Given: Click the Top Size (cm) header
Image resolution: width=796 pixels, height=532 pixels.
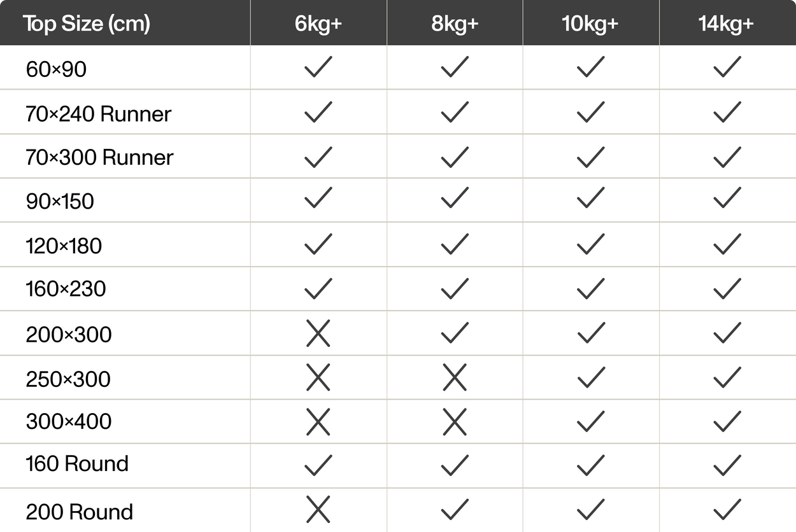Looking at the screenshot, I should click(x=87, y=24).
